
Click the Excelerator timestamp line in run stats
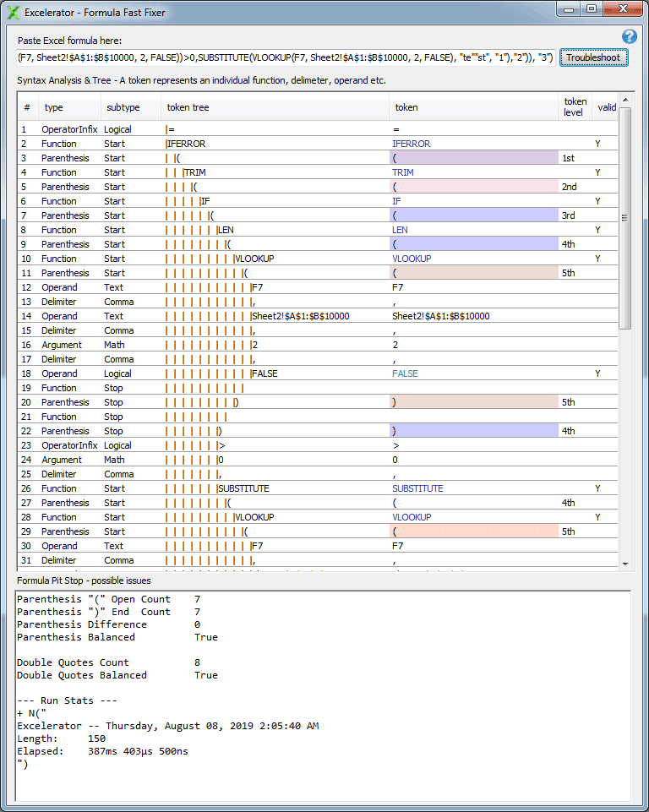tap(168, 726)
